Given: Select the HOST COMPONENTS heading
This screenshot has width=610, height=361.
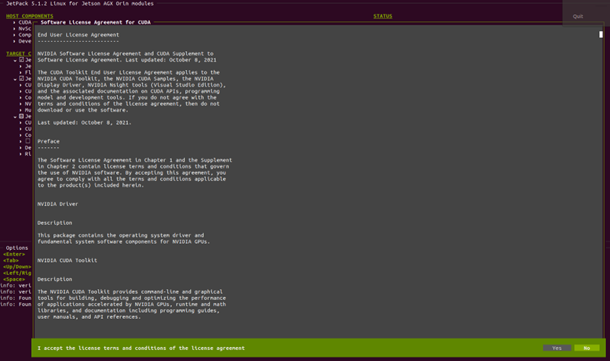Looking at the screenshot, I should pos(30,16).
